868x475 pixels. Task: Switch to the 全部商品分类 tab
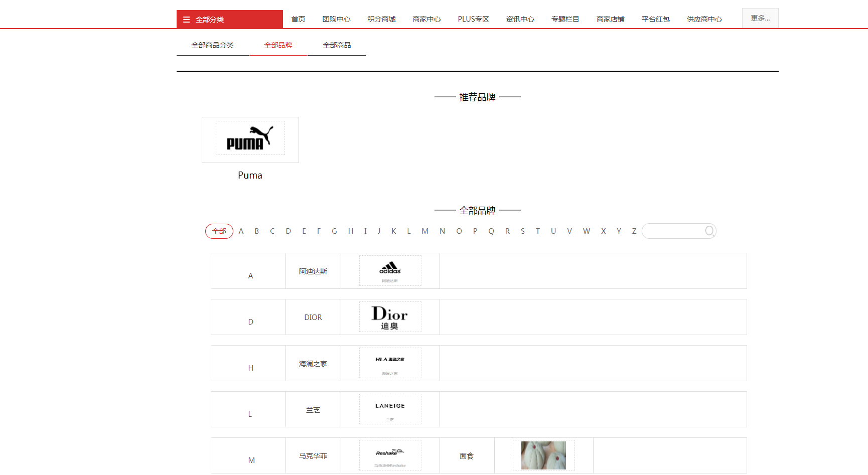coord(213,45)
